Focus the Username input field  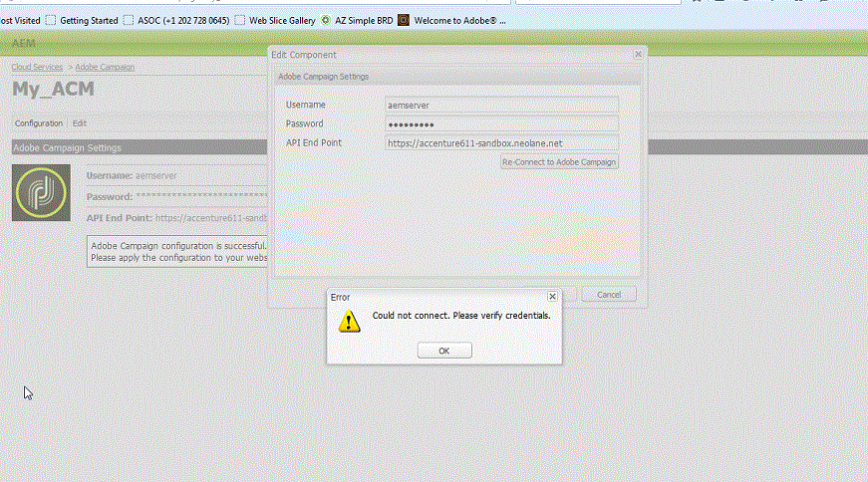pos(501,106)
